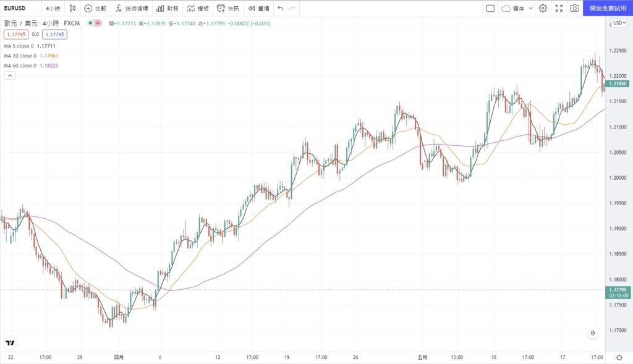Open the 樣板 templates menu
The image size is (633, 364).
(x=198, y=9)
